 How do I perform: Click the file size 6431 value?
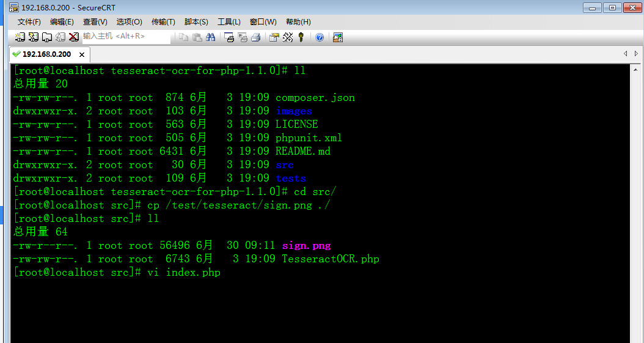click(x=171, y=151)
